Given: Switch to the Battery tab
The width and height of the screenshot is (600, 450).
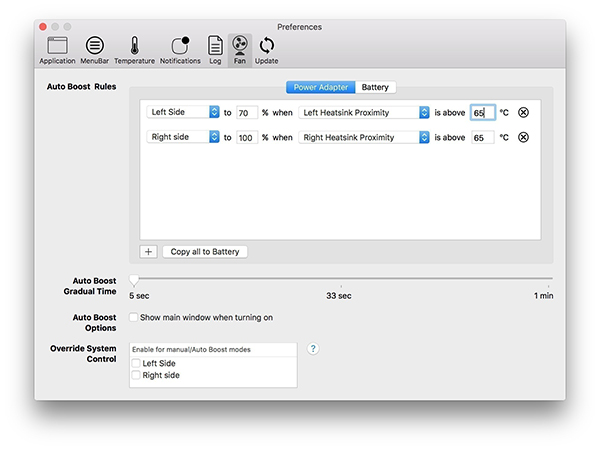Looking at the screenshot, I should coord(375,87).
